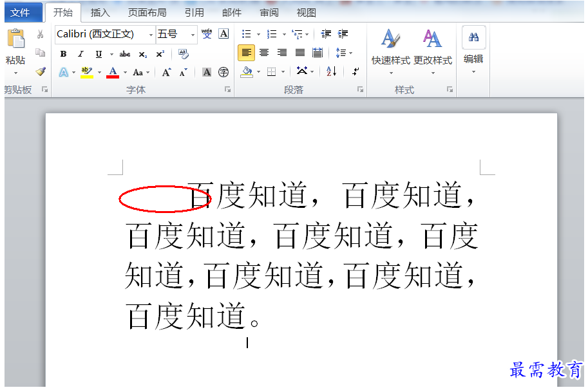Click the Phonetic Guide wén icon

(x=207, y=33)
